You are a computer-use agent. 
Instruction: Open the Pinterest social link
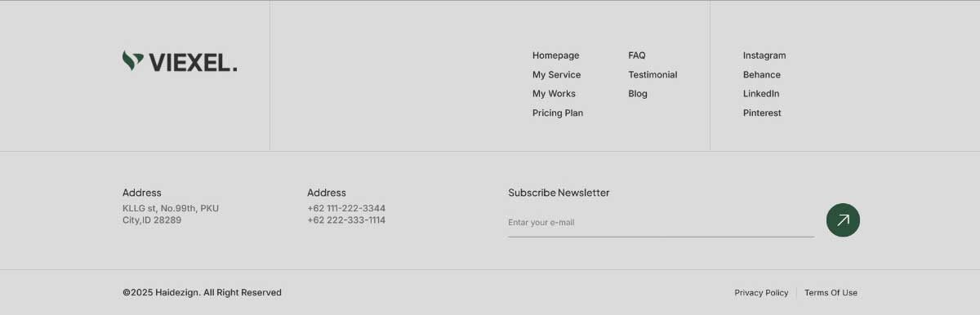tap(762, 113)
